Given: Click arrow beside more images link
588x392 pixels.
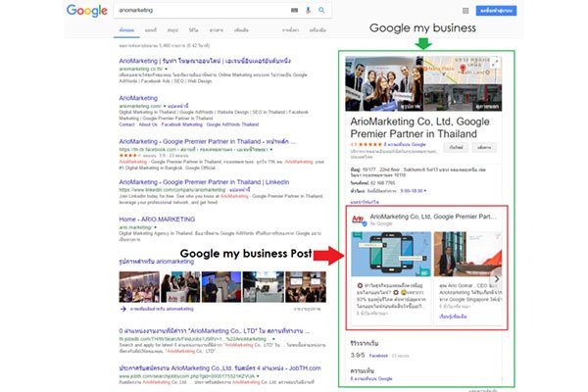Looking at the screenshot, I should coord(122,309).
